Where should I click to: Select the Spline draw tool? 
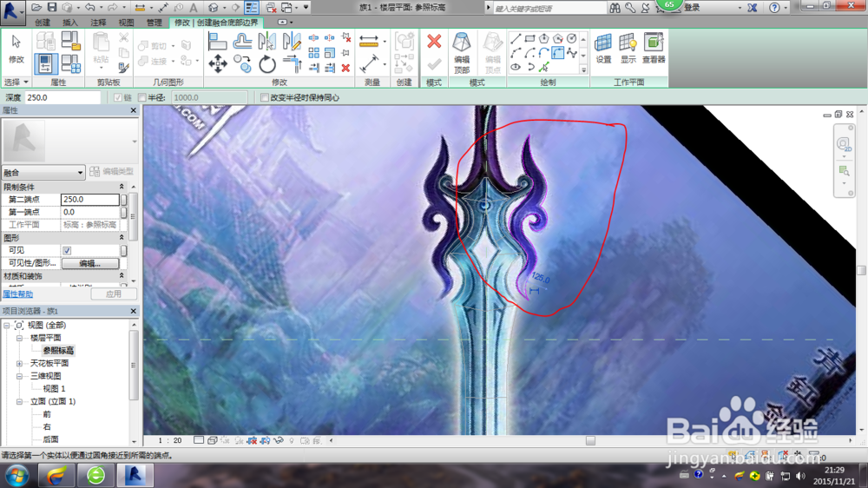coord(572,53)
